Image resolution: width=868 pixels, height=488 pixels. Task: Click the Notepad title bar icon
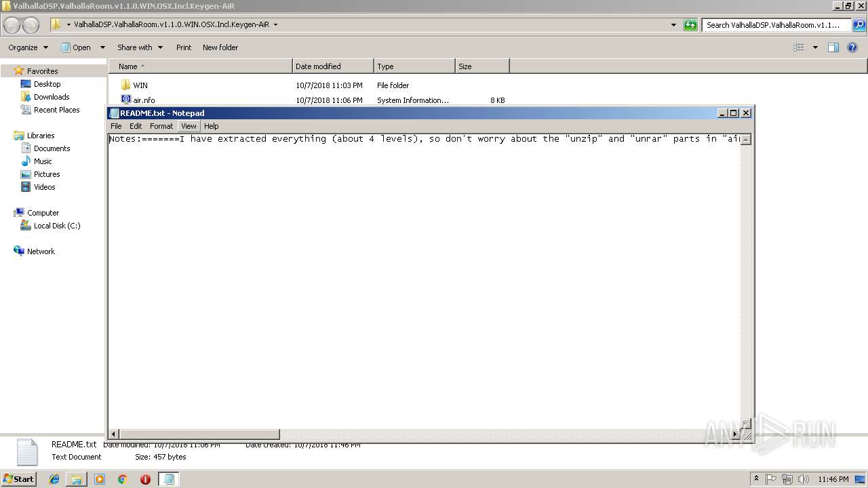click(115, 113)
